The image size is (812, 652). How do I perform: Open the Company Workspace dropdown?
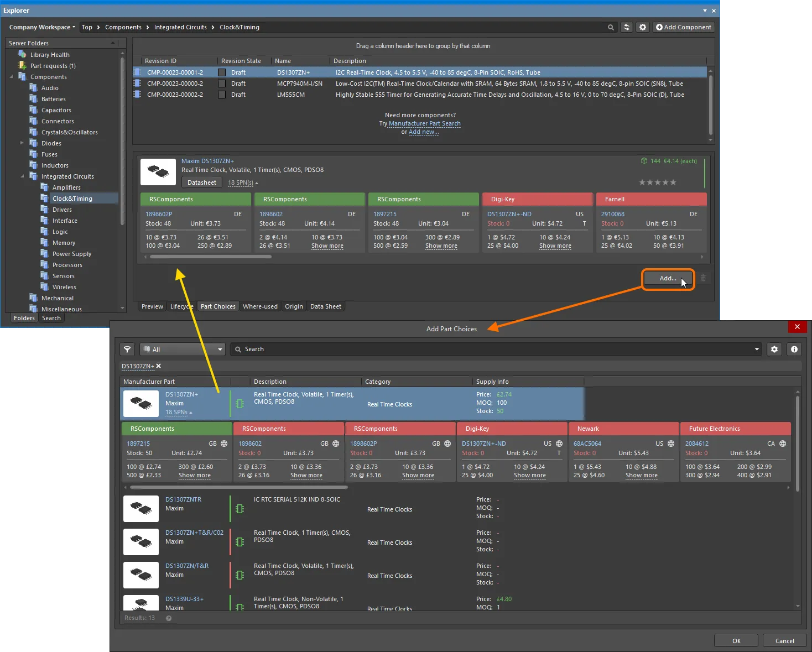(42, 27)
